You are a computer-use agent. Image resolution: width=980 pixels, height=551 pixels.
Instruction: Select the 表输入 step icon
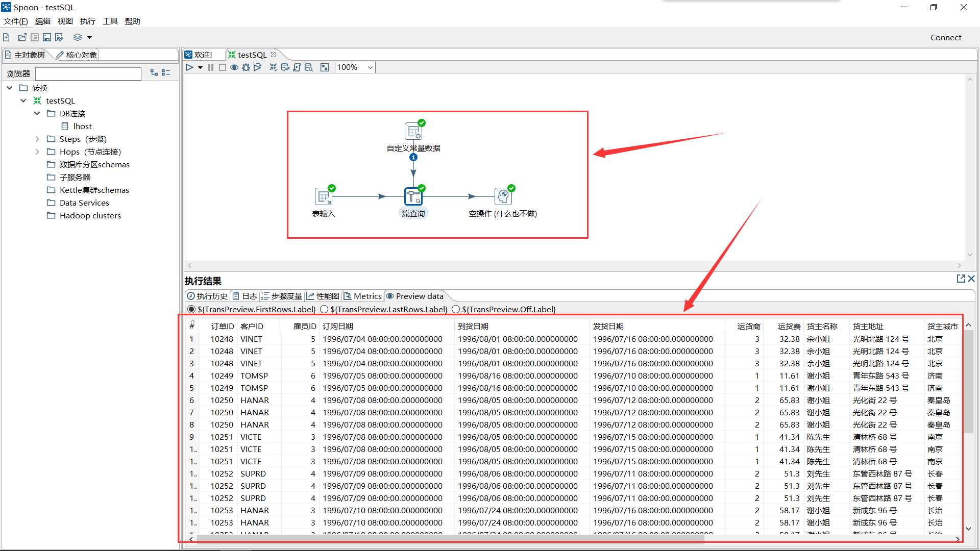324,196
